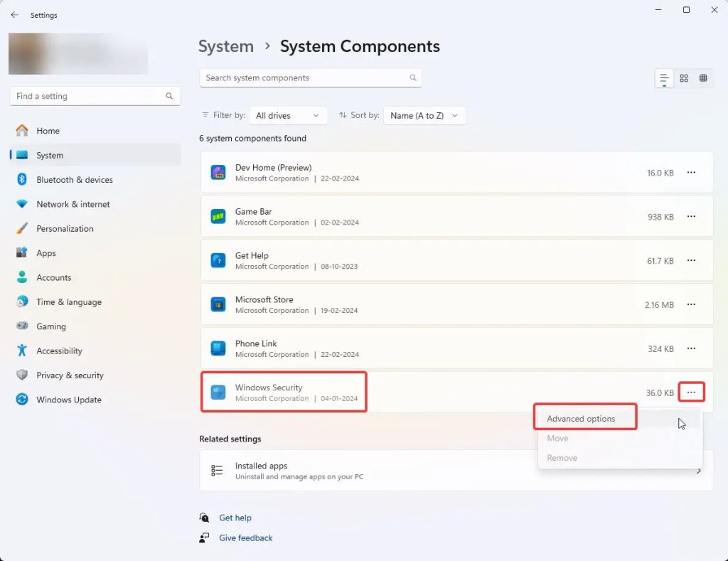Open the Sort by Name dropdown
Viewport: 728px width, 561px height.
424,115
